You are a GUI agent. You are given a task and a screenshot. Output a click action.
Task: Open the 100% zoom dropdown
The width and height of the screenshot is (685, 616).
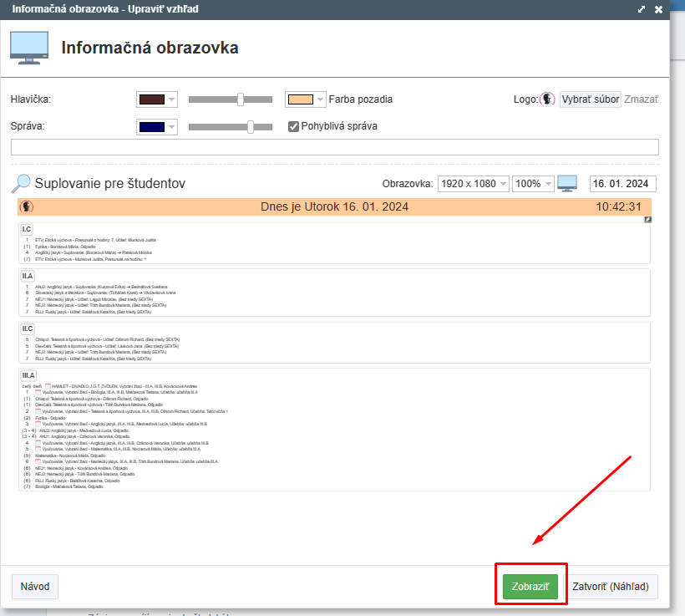pos(533,184)
